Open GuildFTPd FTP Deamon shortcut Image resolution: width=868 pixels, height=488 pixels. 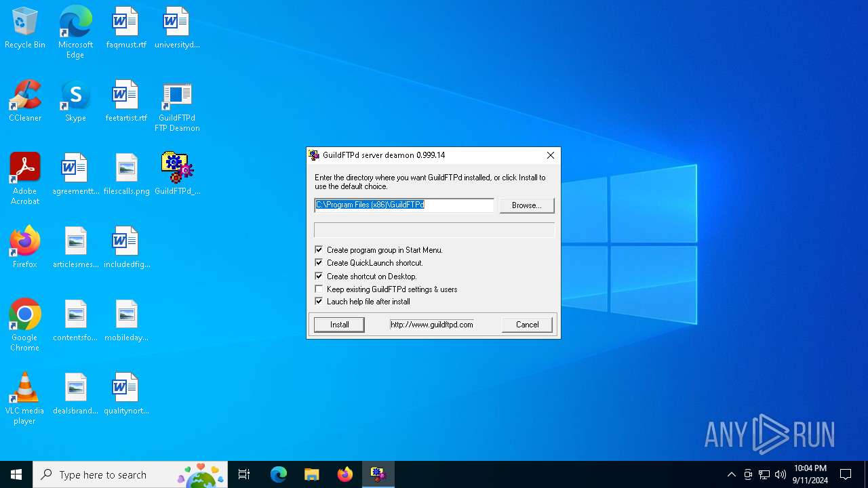(177, 106)
